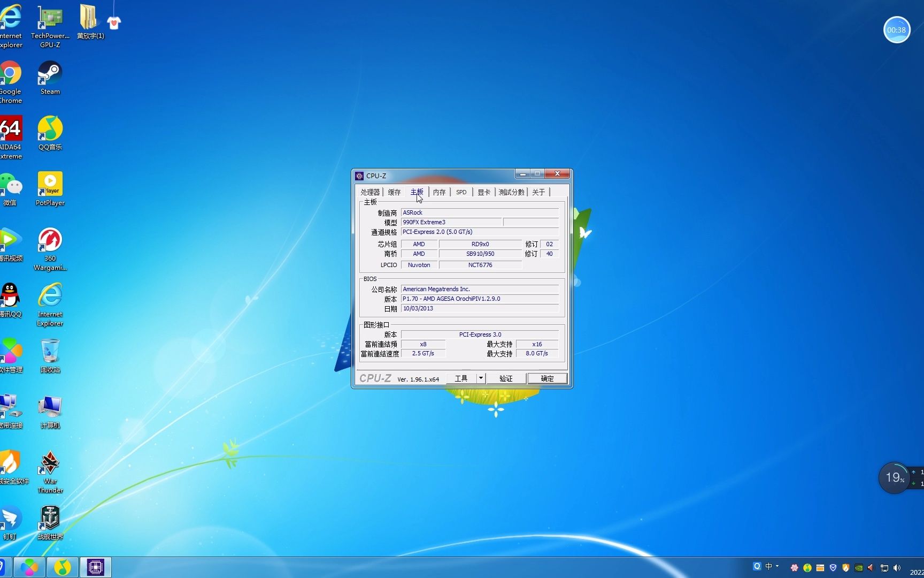The width and height of the screenshot is (924, 578).
Task: Click the blue shield tray icon
Action: [833, 568]
